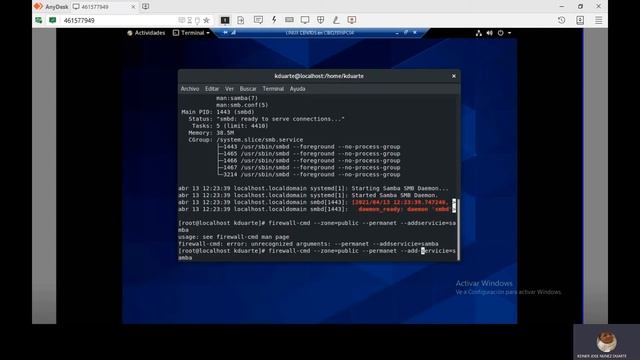Open the Terminal app menu dropdown
The width and height of the screenshot is (640, 360).
(x=191, y=33)
